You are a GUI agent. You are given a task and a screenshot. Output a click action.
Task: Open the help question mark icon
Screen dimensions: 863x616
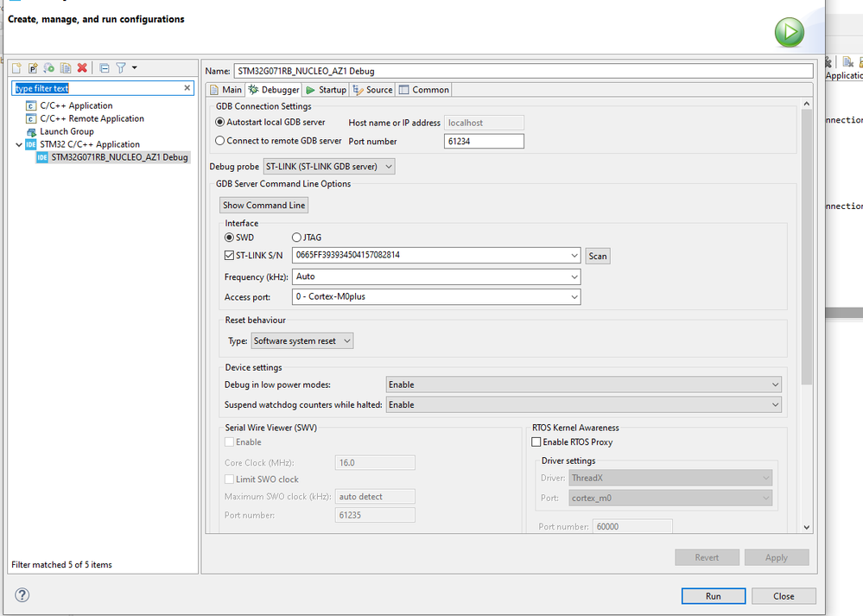[x=22, y=594]
